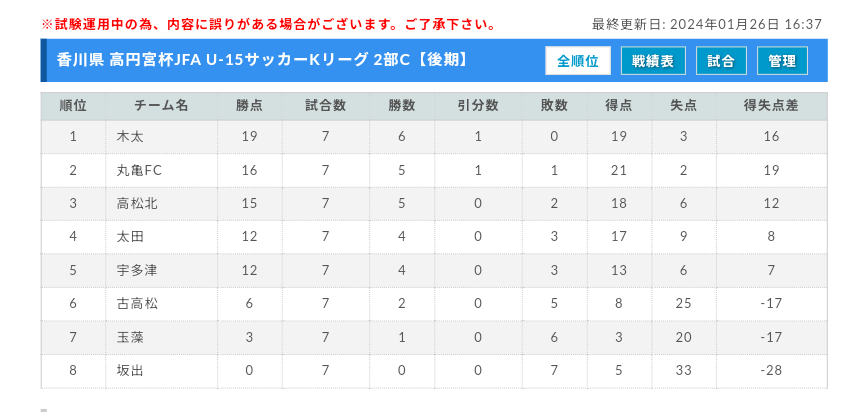
Task: Click the 失点 column header
Action: click(x=683, y=105)
